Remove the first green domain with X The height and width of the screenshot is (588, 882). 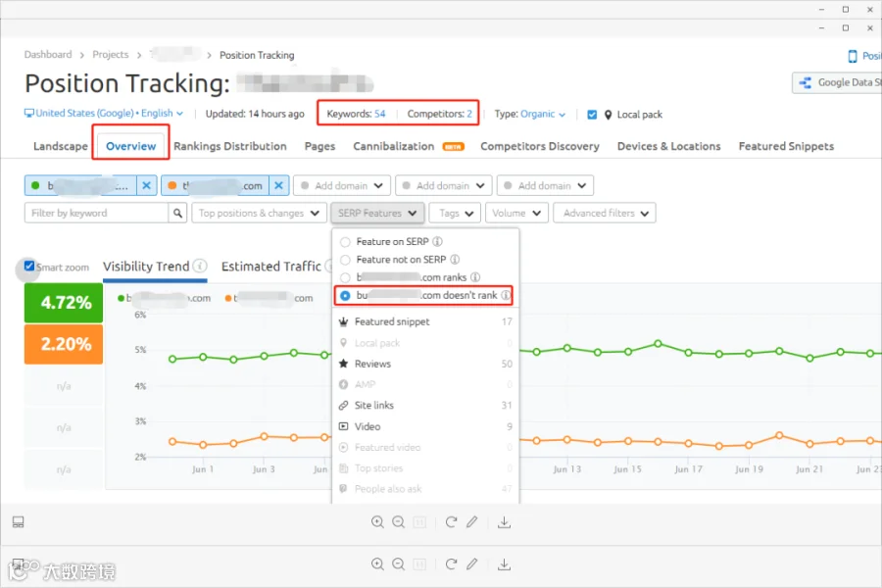[x=146, y=185]
